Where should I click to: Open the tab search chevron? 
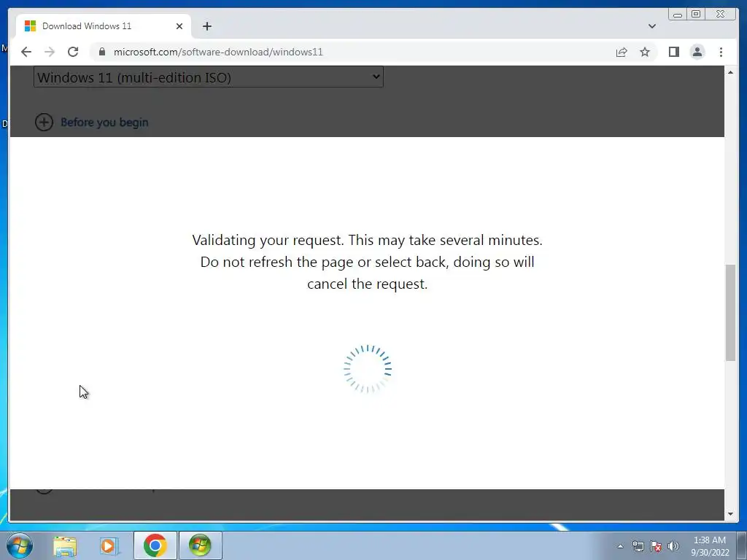[x=652, y=26]
